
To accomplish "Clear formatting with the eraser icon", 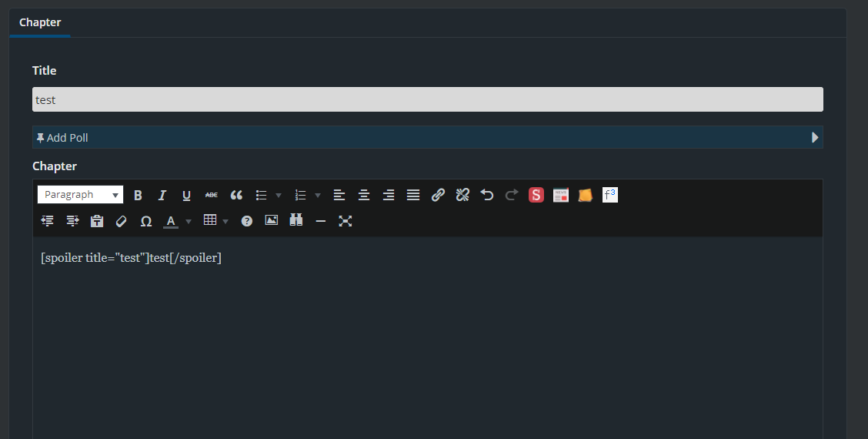I will pyautogui.click(x=121, y=221).
